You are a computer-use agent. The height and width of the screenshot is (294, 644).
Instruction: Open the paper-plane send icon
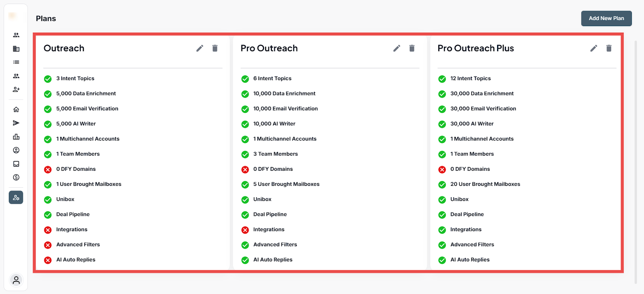pyautogui.click(x=16, y=123)
